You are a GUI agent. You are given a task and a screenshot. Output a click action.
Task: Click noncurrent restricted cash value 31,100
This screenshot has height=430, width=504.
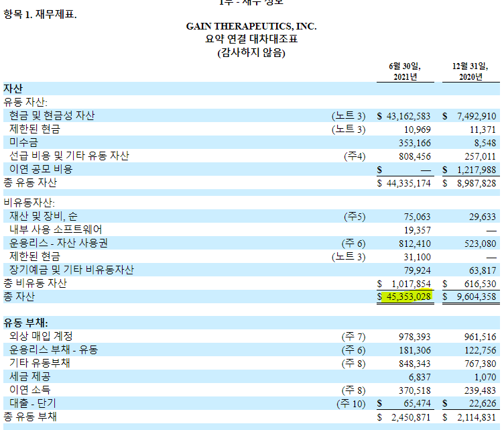pos(418,258)
